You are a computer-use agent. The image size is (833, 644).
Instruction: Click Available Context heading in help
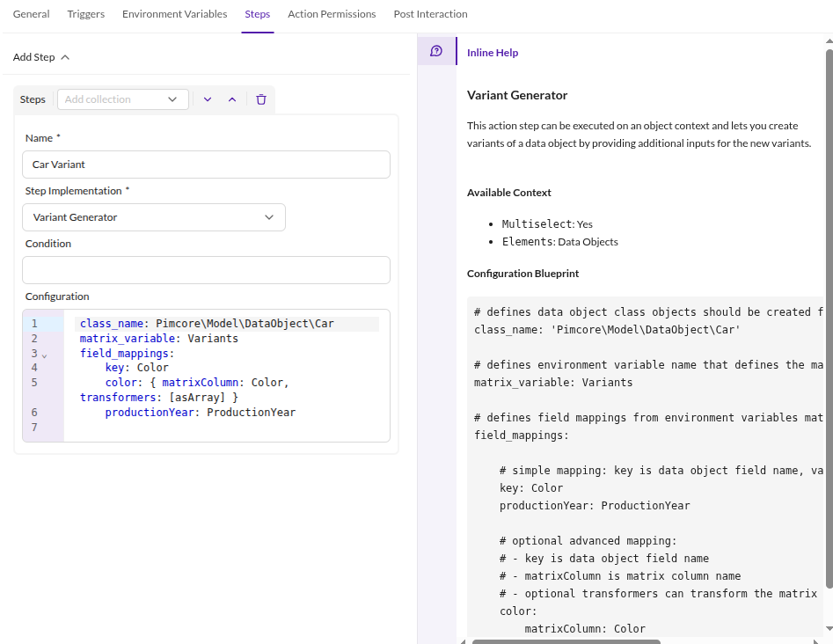pyautogui.click(x=509, y=193)
